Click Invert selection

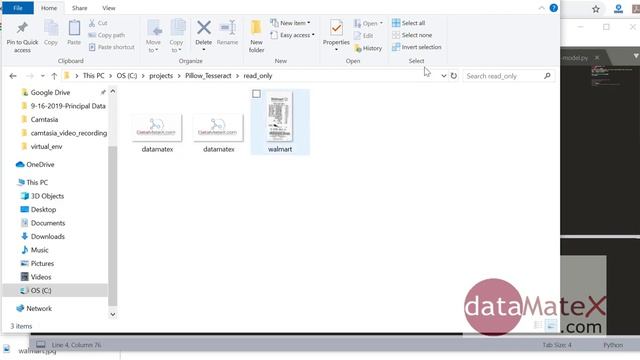tap(417, 47)
